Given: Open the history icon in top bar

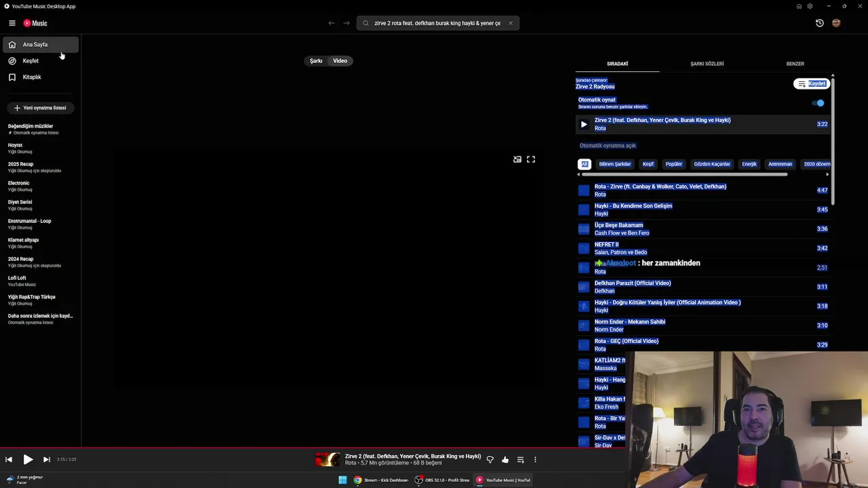Looking at the screenshot, I should (819, 23).
